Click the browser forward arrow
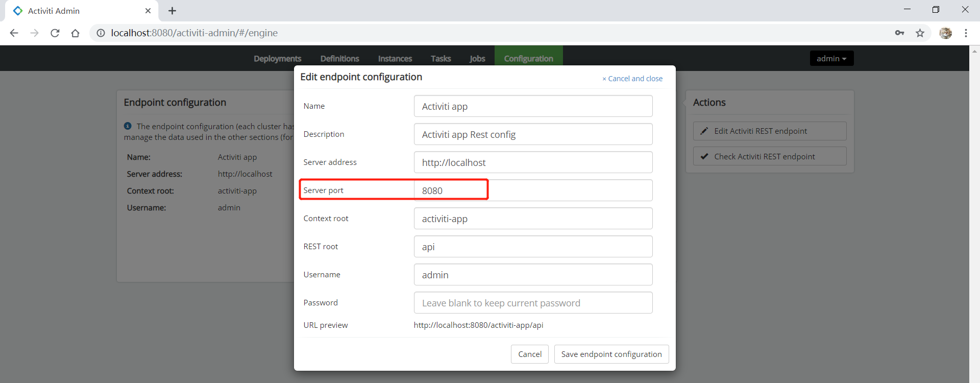980x383 pixels. 34,33
